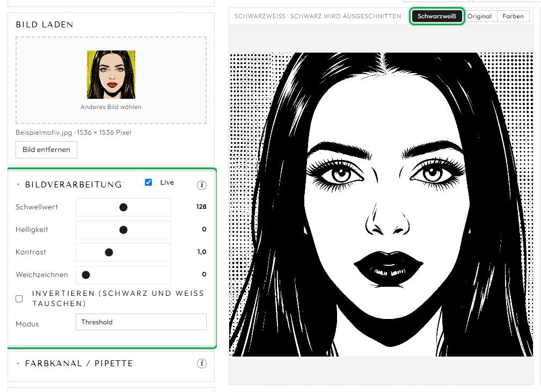Click the file info Beispielmotiv.jpg text
The width and height of the screenshot is (541, 392).
74,133
